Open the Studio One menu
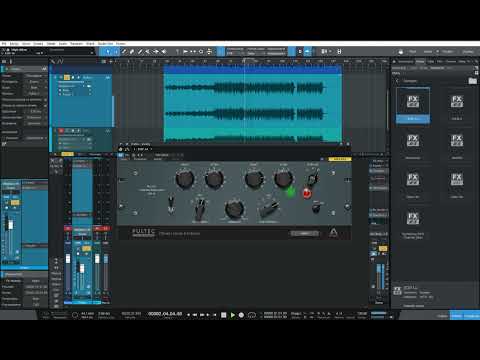This screenshot has height=360, width=480. click(105, 44)
